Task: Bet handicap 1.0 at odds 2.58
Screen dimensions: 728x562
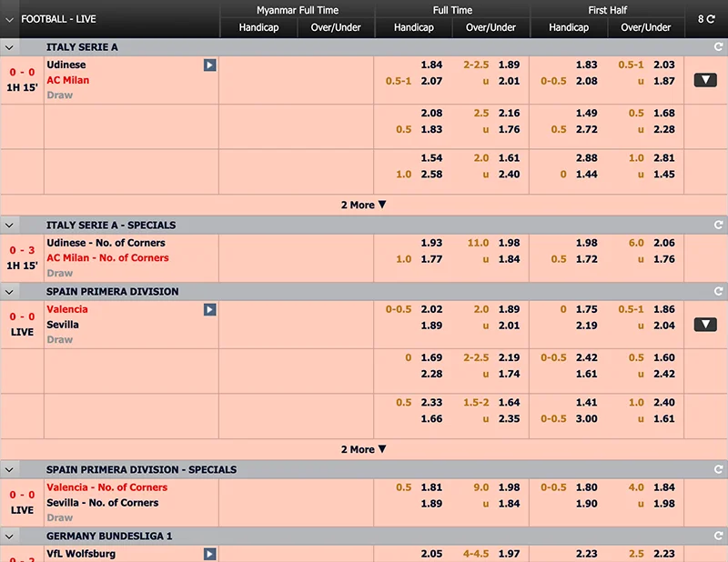Action: 431,174
